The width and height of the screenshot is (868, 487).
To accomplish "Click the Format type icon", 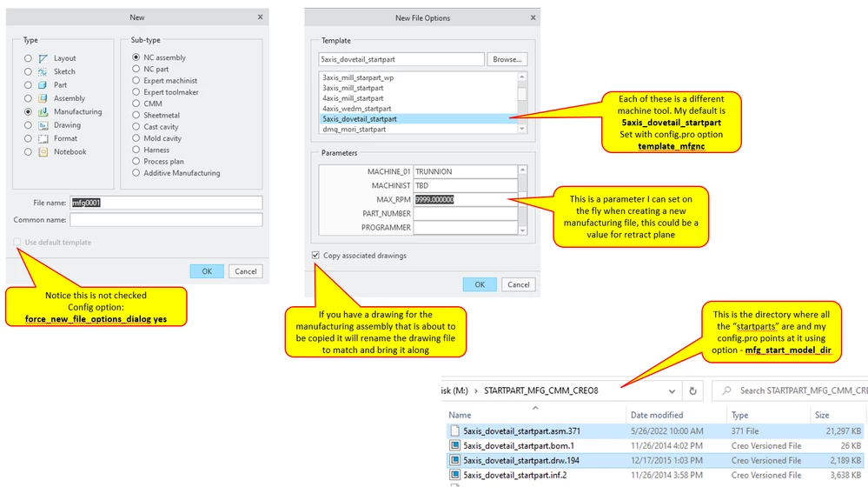I will [43, 138].
